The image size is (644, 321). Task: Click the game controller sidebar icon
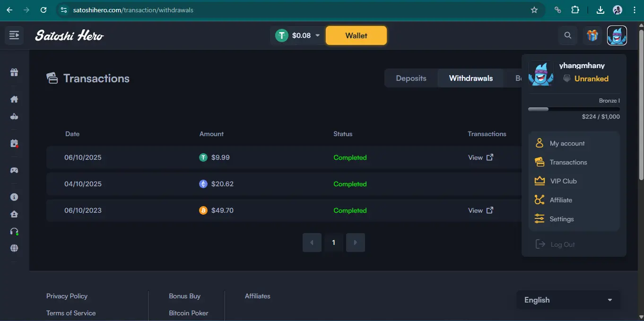coord(14,170)
